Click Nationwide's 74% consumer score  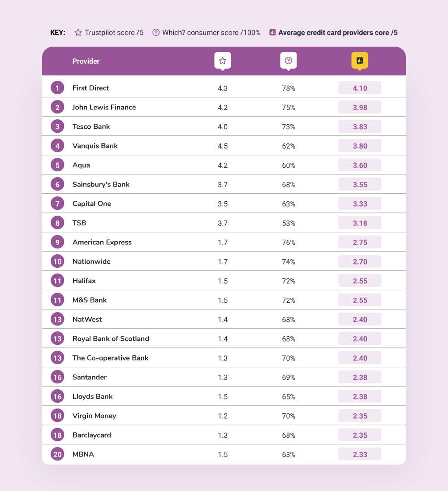[x=289, y=261]
